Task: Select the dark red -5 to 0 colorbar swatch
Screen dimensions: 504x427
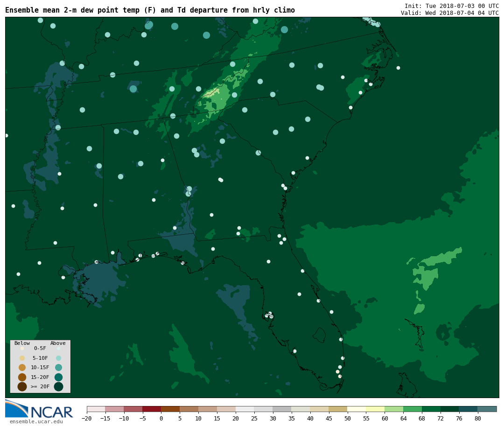Action: 152,409
